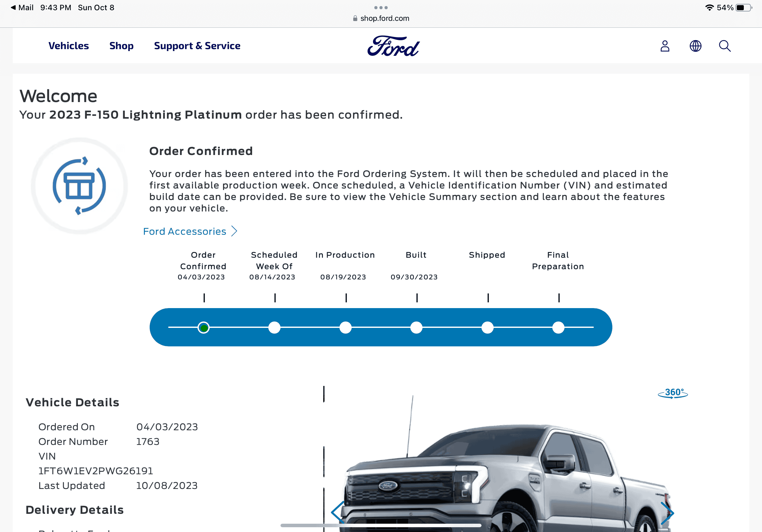Select the Order Confirmed progress dot

point(204,328)
